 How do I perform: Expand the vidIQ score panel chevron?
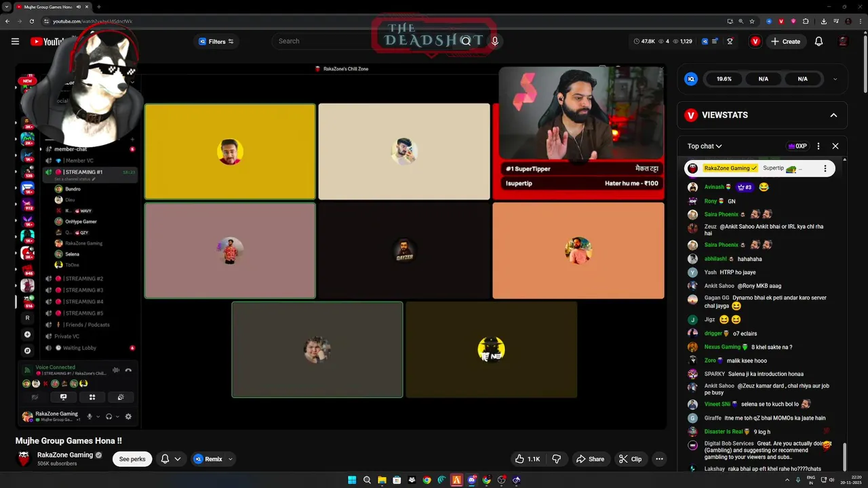pos(835,79)
